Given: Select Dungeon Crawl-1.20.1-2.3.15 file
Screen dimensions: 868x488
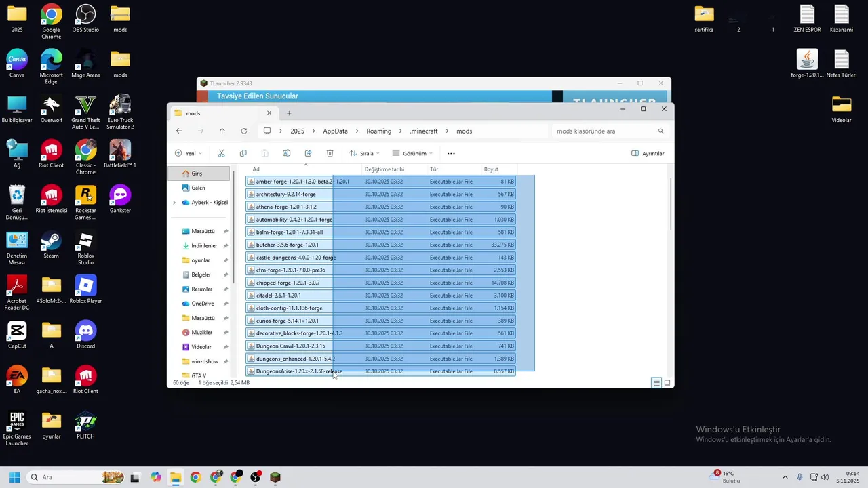Looking at the screenshot, I should click(x=380, y=346).
